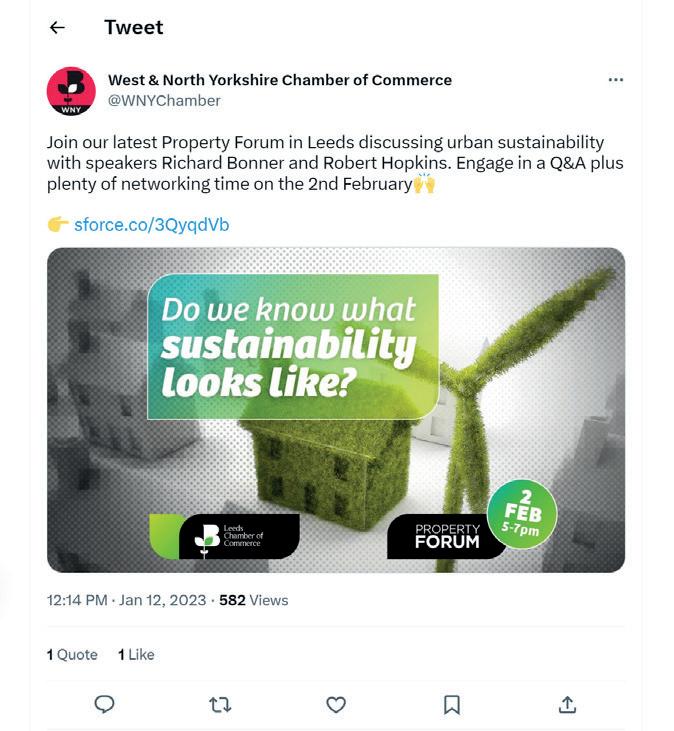Go back using the left arrow icon
674x731 pixels.
coord(57,28)
